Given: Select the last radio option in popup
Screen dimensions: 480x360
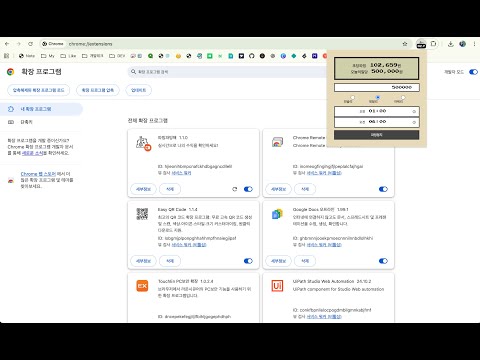Looking at the screenshot, I should (x=403, y=97).
